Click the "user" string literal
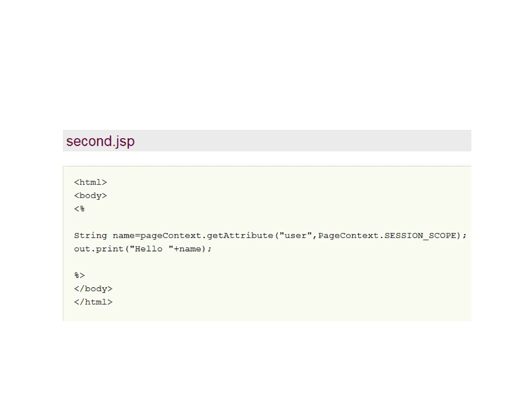 (x=296, y=236)
